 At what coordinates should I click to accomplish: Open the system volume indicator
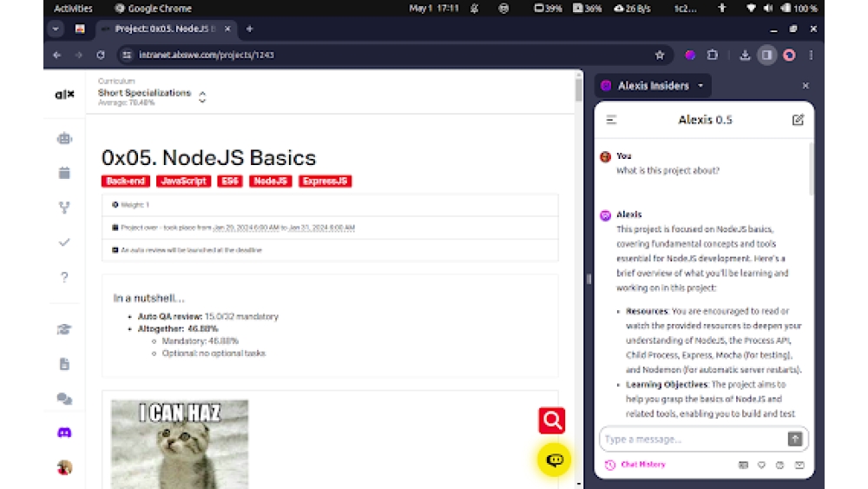tap(768, 9)
